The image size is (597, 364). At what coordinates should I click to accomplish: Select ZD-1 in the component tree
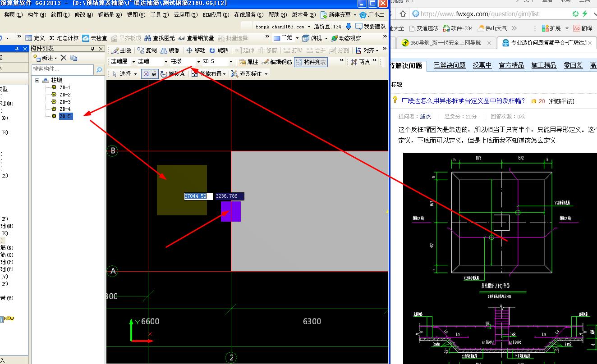(x=65, y=87)
